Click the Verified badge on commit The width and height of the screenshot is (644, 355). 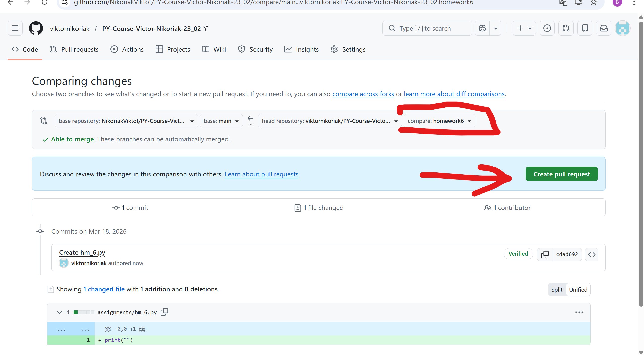click(518, 254)
